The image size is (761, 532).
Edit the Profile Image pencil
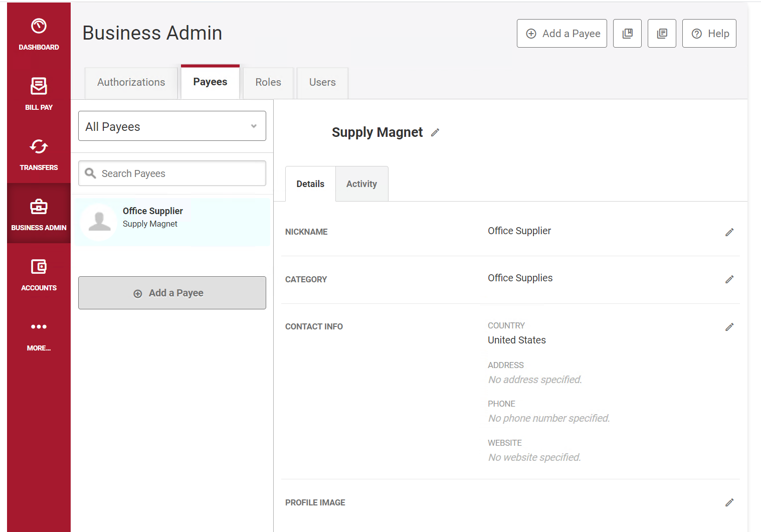click(729, 502)
